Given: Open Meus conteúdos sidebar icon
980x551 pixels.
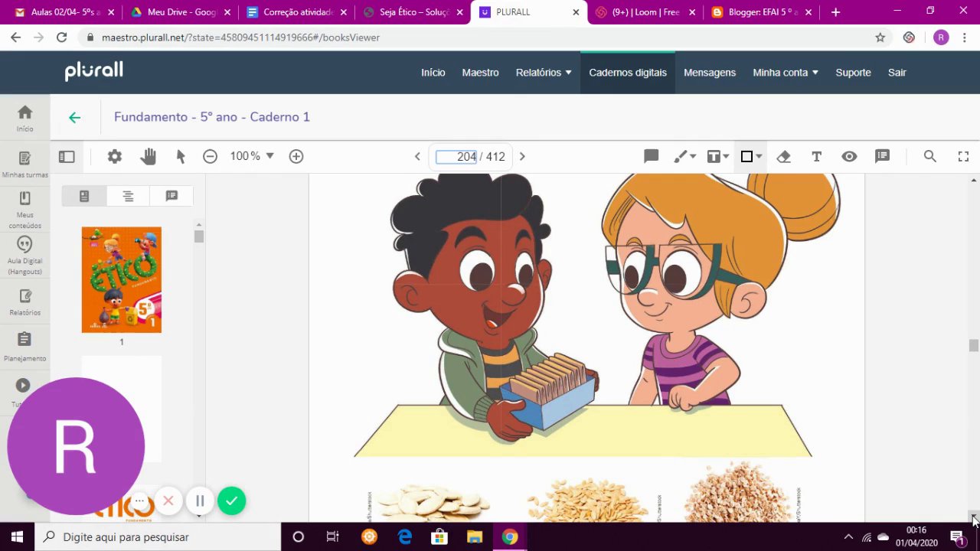Looking at the screenshot, I should [24, 210].
